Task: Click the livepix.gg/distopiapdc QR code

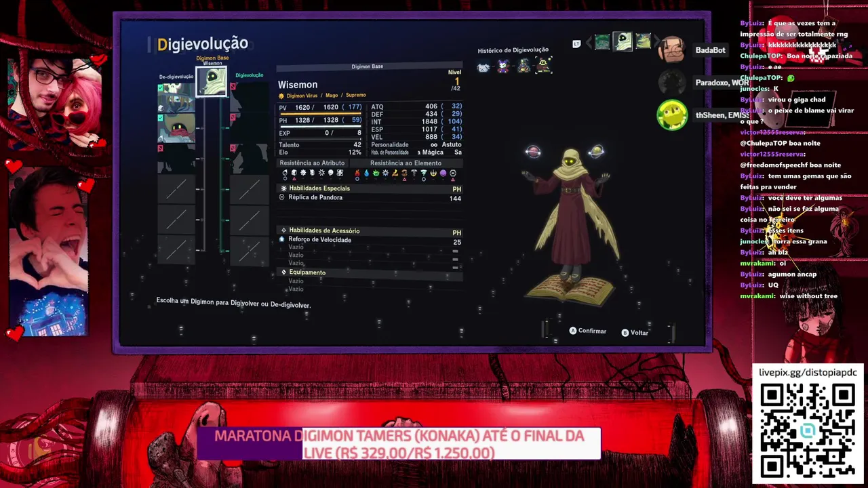Action: (807, 430)
